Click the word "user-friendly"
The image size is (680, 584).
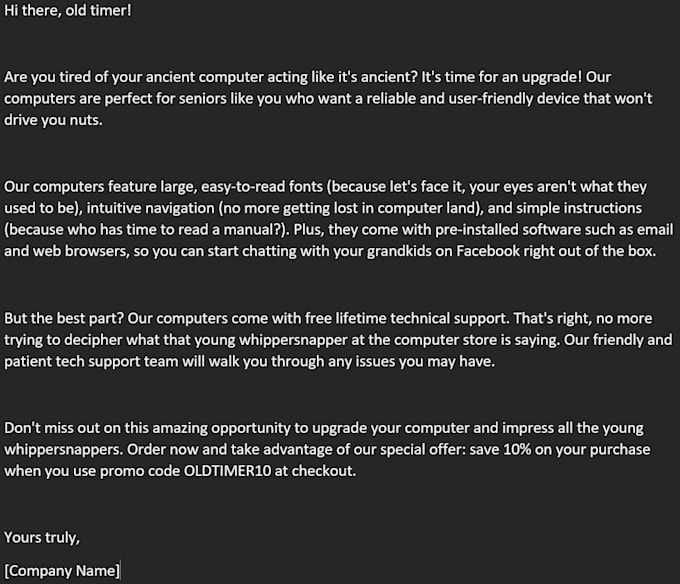tap(451, 98)
